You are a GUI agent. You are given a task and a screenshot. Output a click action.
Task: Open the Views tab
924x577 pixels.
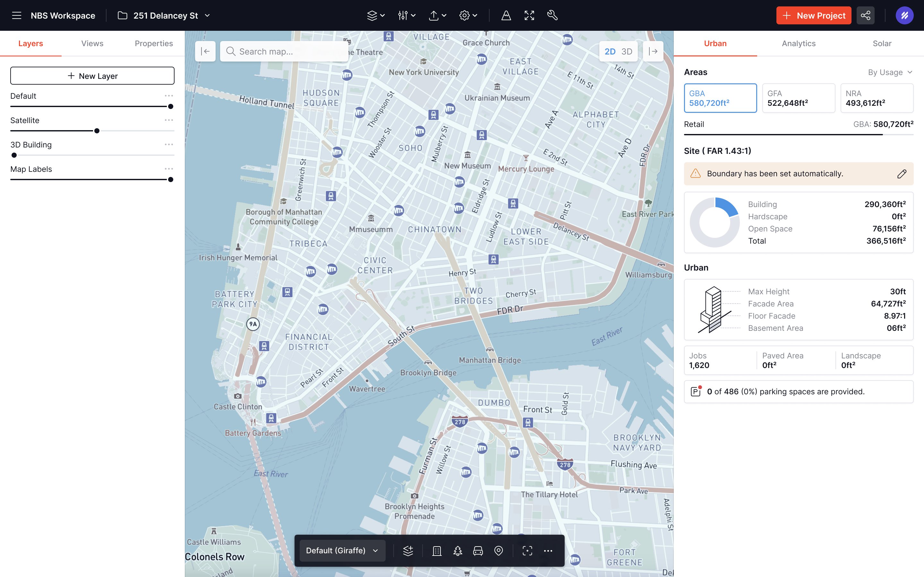(x=92, y=44)
